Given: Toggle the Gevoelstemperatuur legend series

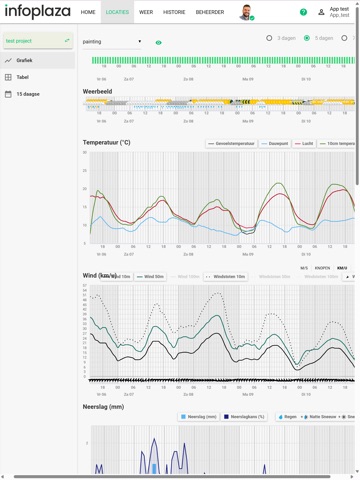Looking at the screenshot, I should (x=232, y=144).
